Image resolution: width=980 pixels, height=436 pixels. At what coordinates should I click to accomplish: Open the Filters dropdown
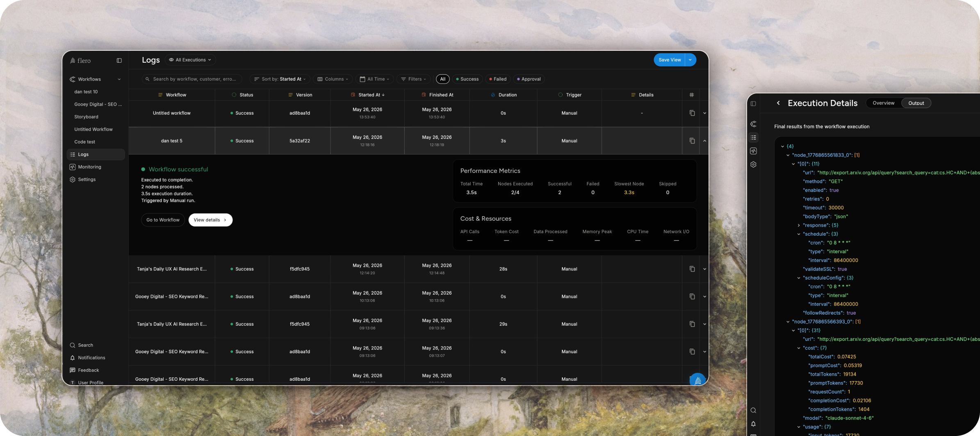(413, 79)
